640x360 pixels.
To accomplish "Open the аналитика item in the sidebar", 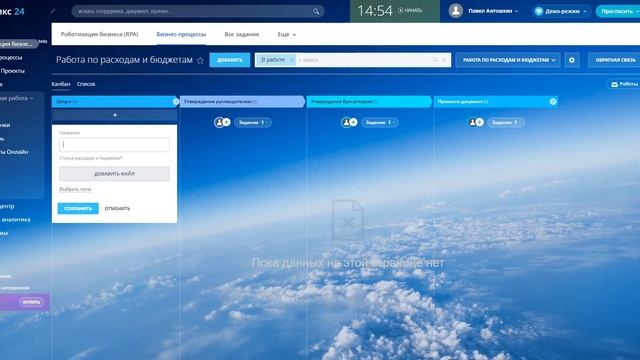I will [16, 220].
